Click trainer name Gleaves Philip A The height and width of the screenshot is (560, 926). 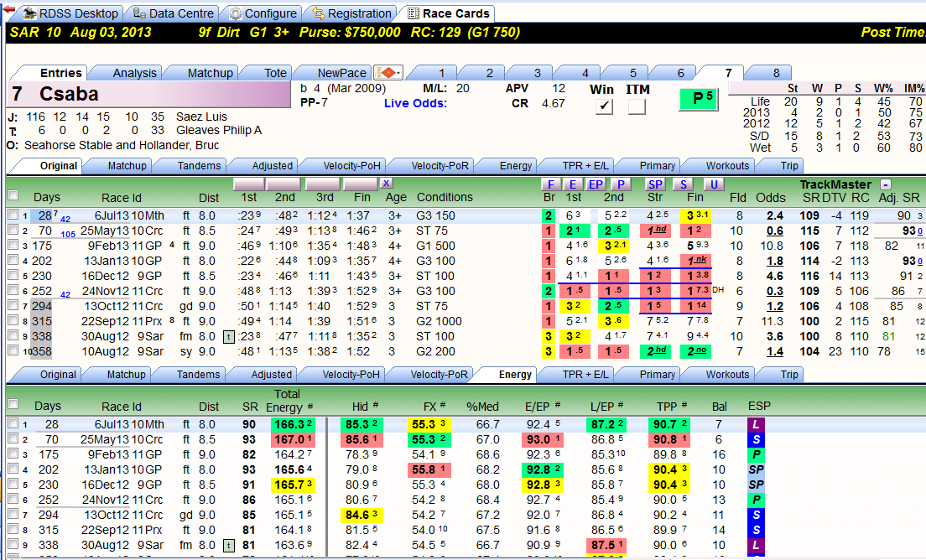[x=219, y=131]
